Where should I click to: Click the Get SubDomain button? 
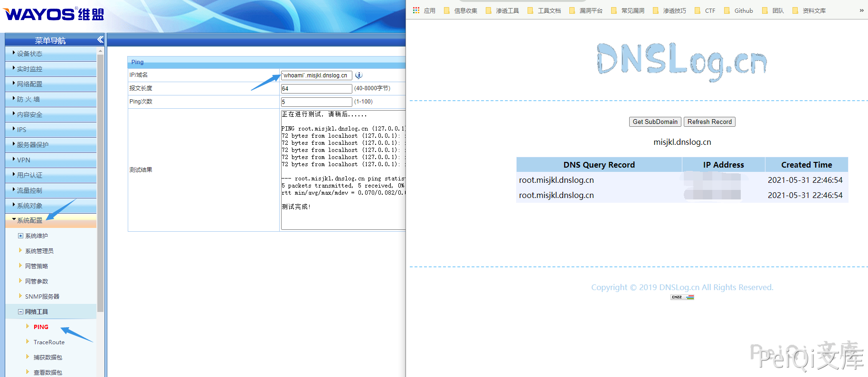(x=655, y=122)
